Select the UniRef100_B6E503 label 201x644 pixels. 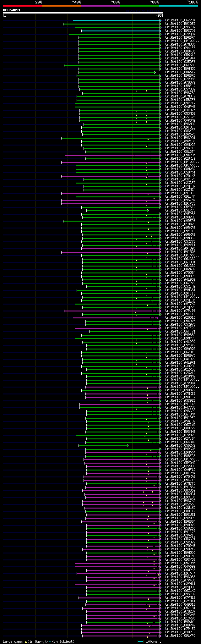tap(180, 65)
